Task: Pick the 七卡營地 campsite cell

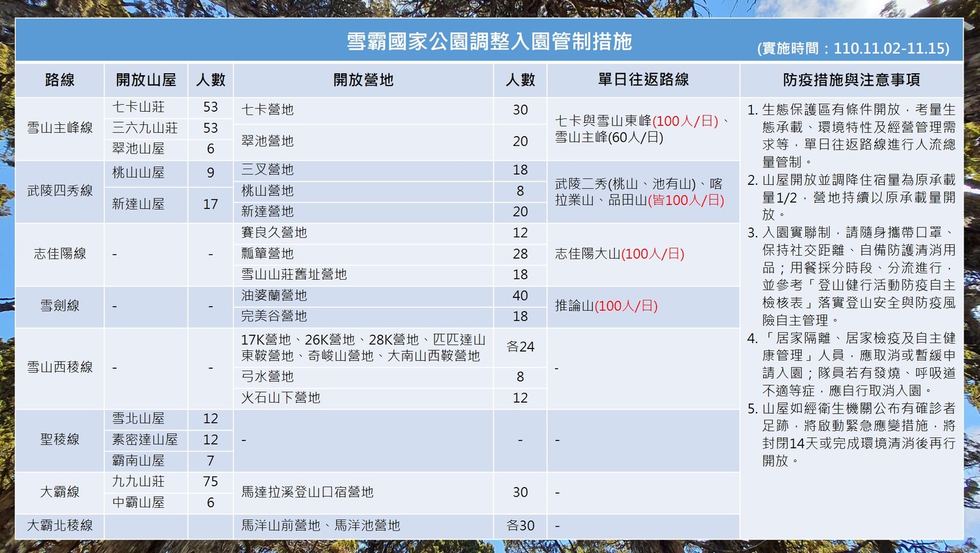Action: point(363,110)
